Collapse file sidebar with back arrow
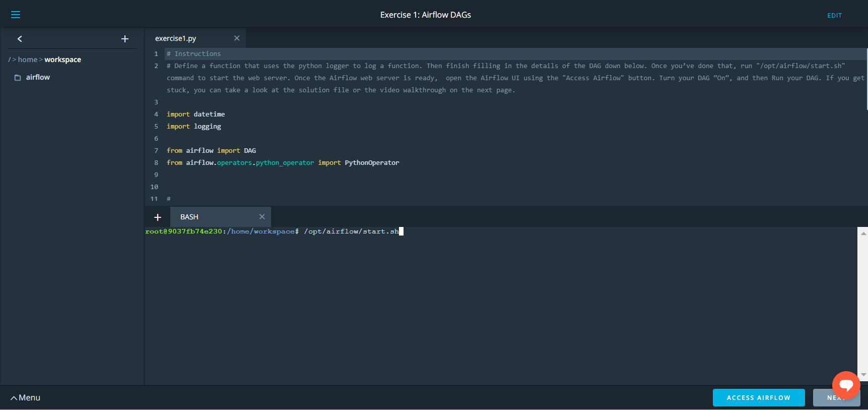The width and height of the screenshot is (868, 410). coord(20,39)
